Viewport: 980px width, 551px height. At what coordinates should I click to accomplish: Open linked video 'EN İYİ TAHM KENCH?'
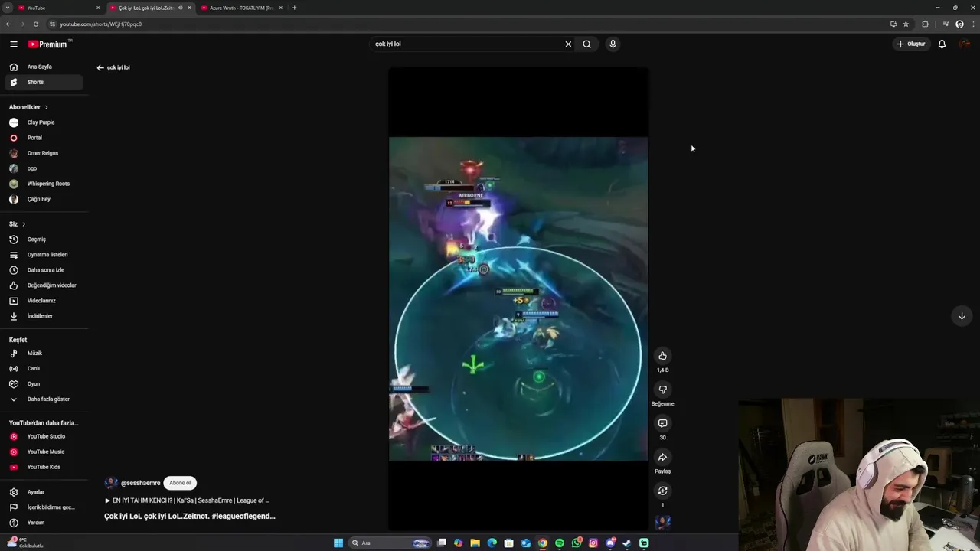tap(187, 500)
